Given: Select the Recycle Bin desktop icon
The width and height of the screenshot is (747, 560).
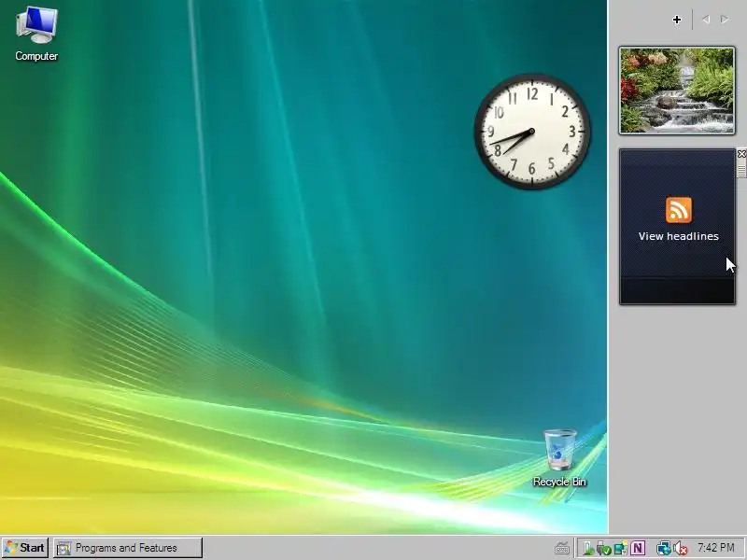Looking at the screenshot, I should (559, 458).
